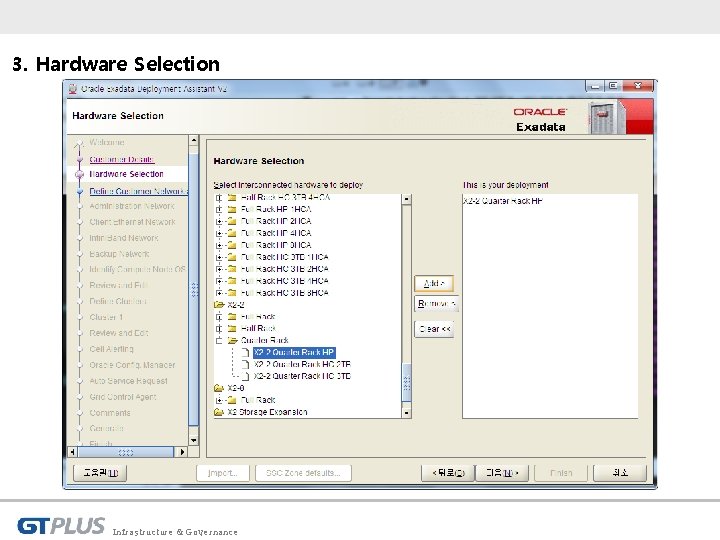Expand the Half Rack node under X2-2

click(219, 329)
